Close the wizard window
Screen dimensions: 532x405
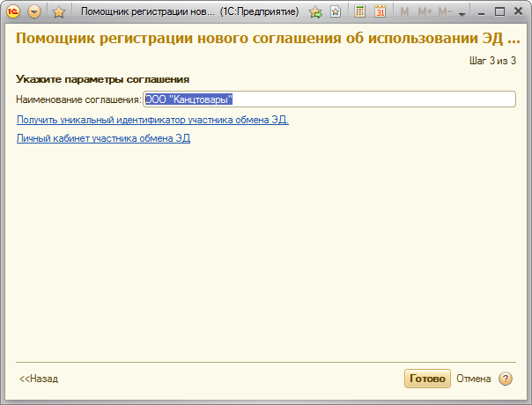(x=518, y=11)
